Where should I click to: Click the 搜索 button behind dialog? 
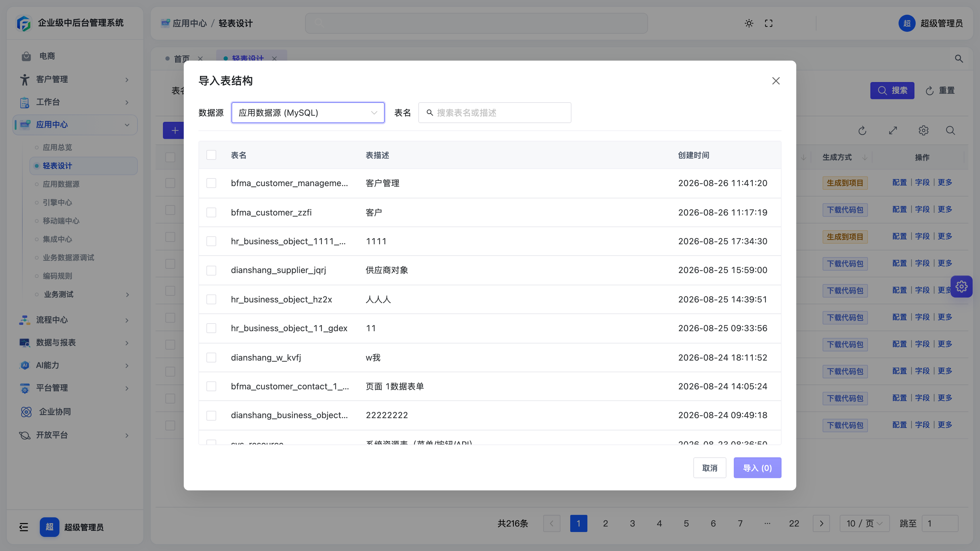[892, 91]
